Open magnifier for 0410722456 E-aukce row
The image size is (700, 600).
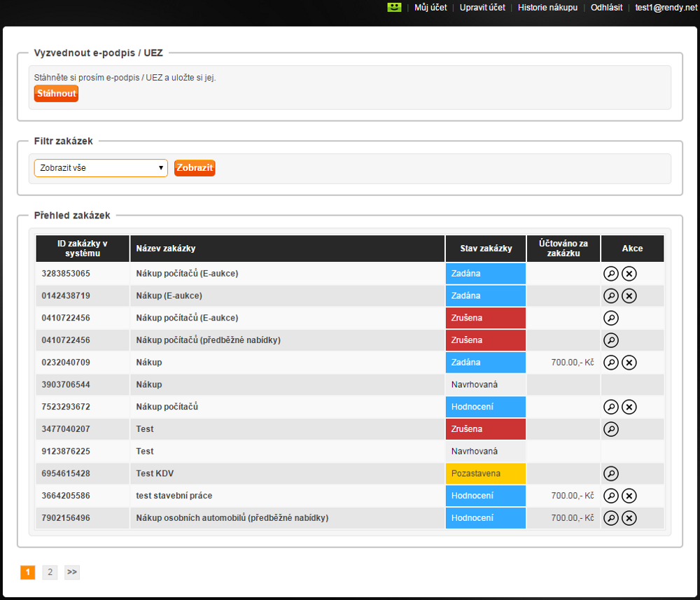click(x=610, y=318)
